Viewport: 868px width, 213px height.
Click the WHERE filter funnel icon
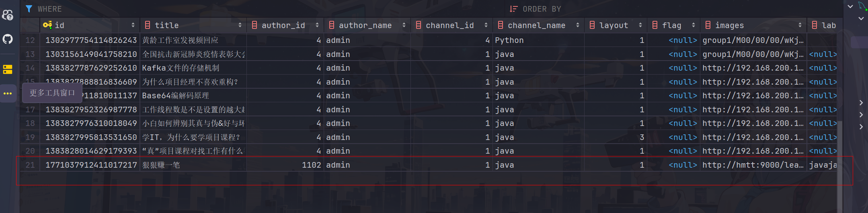point(29,9)
